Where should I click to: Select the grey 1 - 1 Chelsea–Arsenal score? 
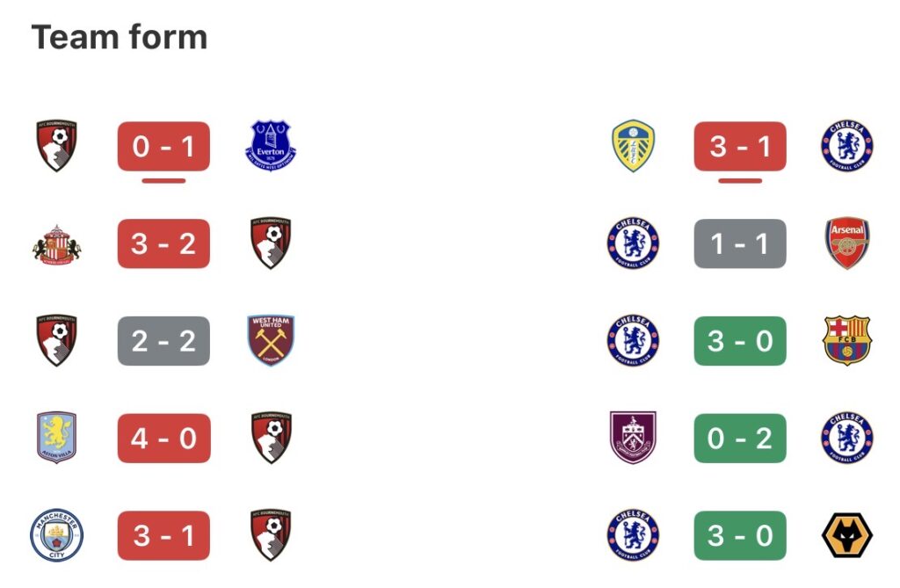click(x=740, y=244)
